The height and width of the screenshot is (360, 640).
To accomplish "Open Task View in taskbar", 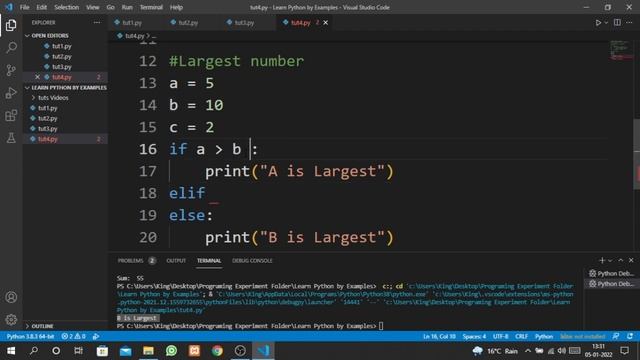I will [78, 351].
